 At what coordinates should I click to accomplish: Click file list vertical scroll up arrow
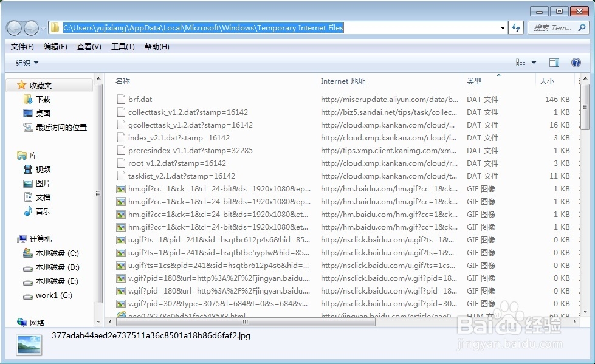[x=585, y=79]
